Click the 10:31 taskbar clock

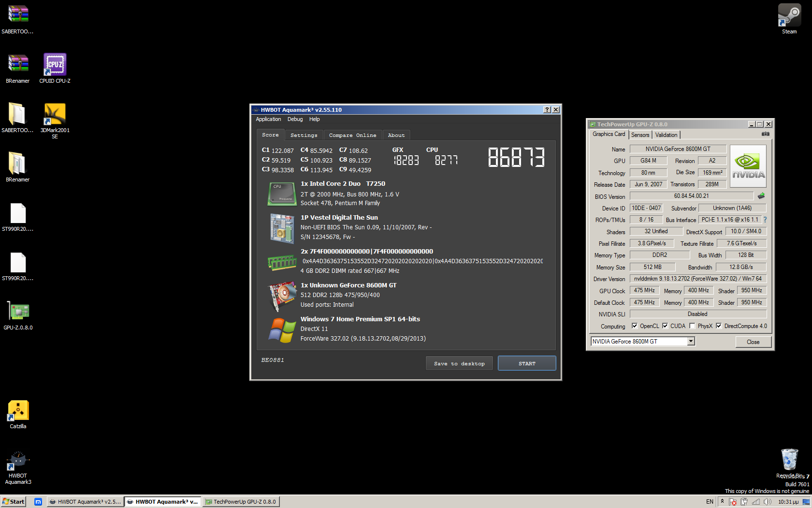(788, 502)
